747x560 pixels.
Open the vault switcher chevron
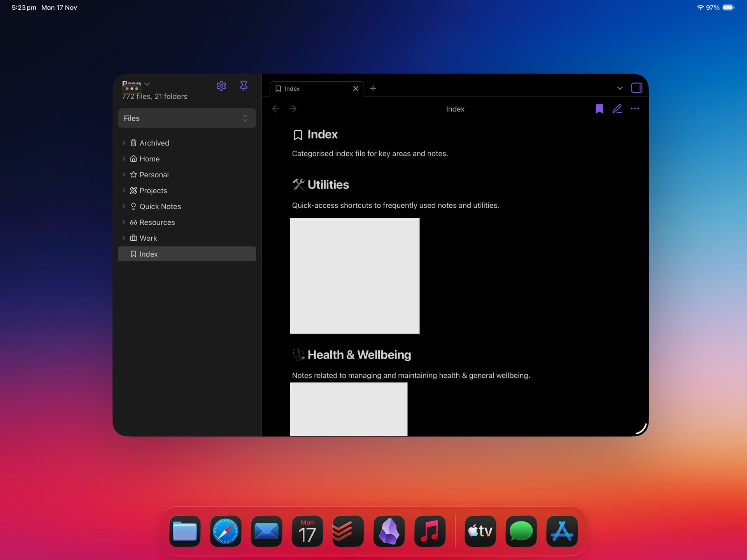point(147,84)
